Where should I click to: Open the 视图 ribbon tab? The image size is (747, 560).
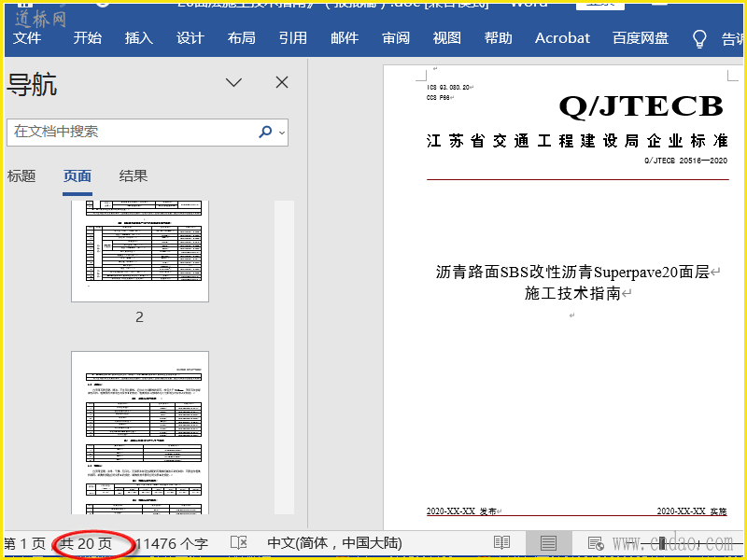pos(446,38)
